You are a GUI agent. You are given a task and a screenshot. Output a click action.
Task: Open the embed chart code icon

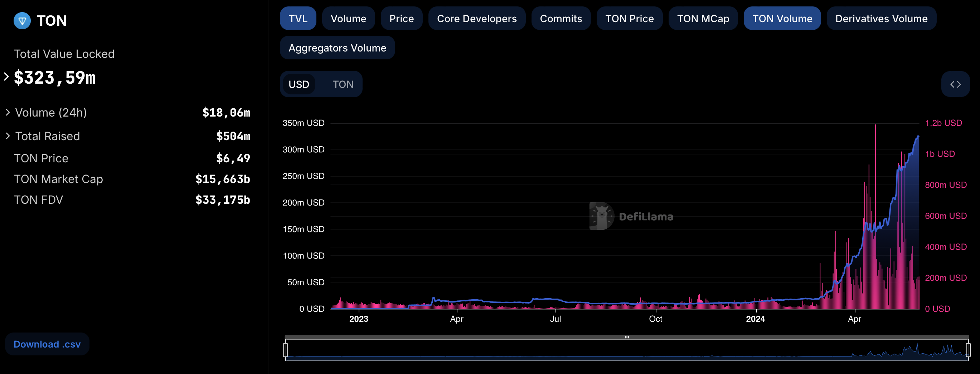click(x=955, y=84)
